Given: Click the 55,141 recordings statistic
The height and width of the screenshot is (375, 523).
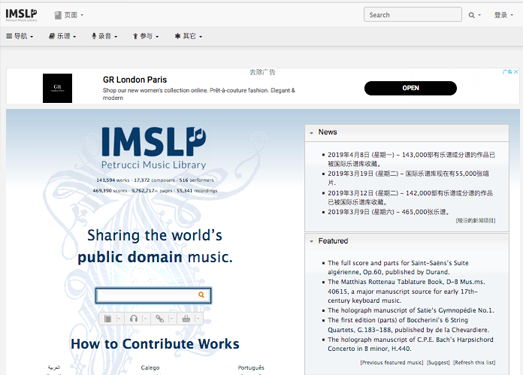Looking at the screenshot, I should (197, 191).
